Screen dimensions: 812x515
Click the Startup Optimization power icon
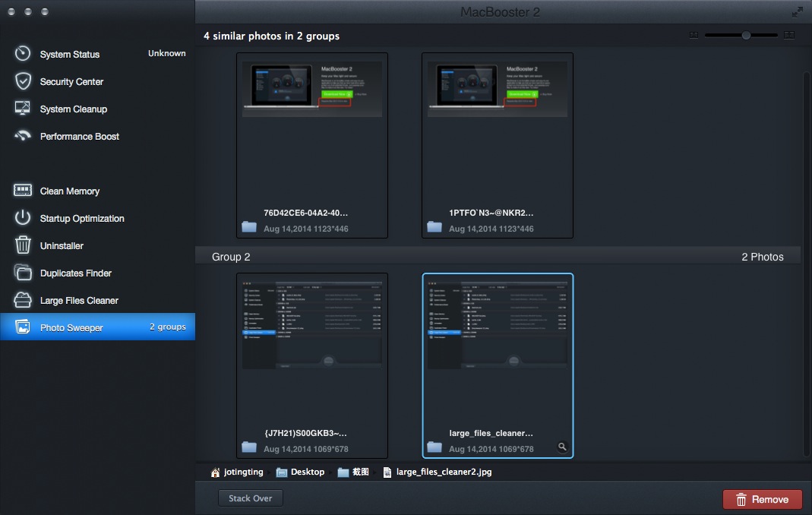[23, 218]
